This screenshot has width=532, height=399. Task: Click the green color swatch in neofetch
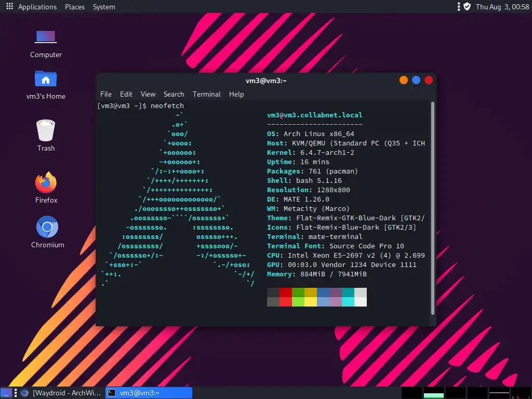tap(298, 297)
